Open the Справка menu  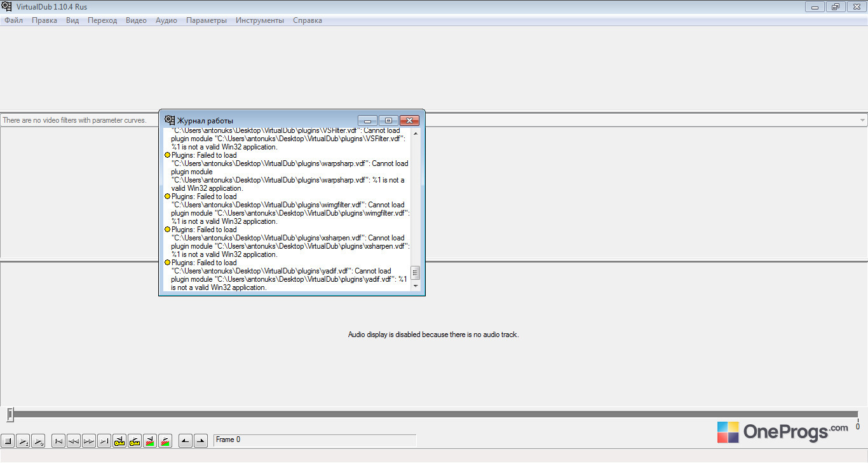pos(308,20)
